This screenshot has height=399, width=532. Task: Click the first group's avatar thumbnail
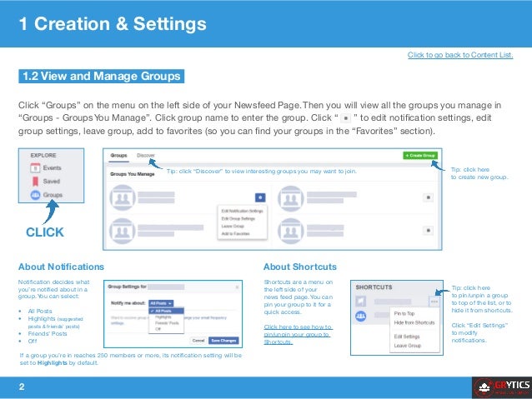click(x=123, y=197)
